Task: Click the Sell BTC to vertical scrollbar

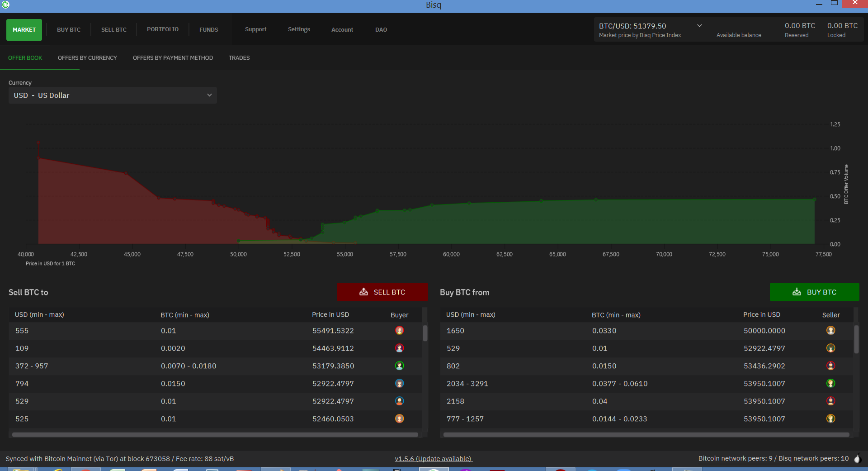Action: (425, 333)
